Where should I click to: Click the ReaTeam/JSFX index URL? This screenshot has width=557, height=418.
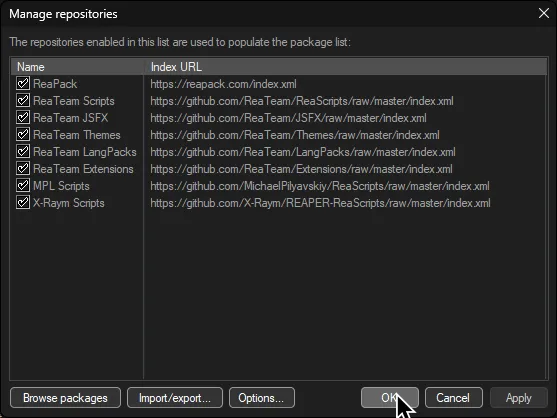coord(288,118)
